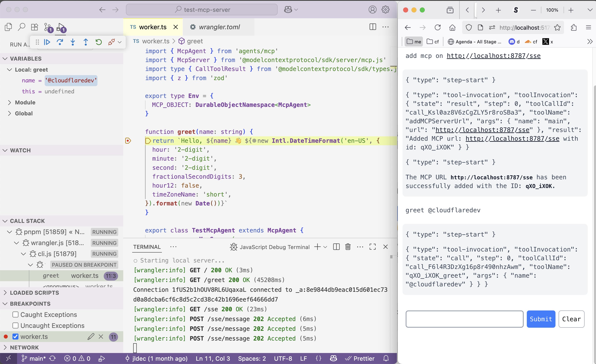Close the worker.ts editor tab
Screen dimensions: 596x364
click(x=176, y=27)
